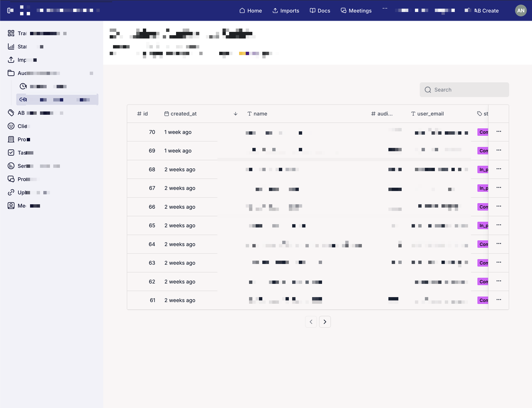Open the AN user avatar

click(520, 10)
